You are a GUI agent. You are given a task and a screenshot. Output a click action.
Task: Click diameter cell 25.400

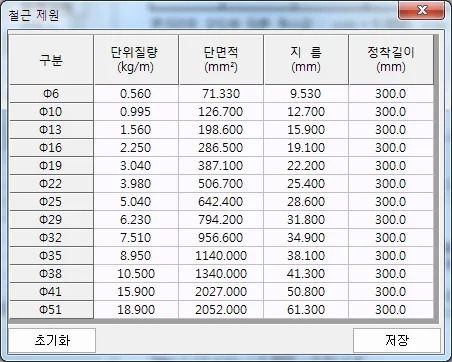coord(306,184)
